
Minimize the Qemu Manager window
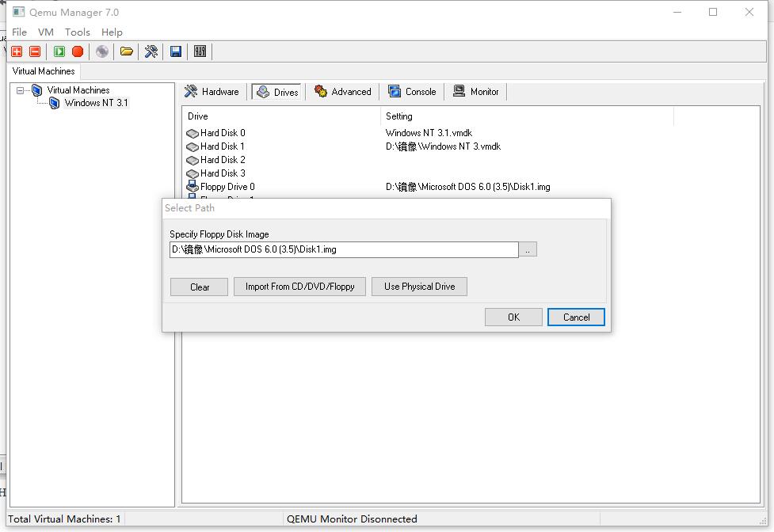(677, 12)
